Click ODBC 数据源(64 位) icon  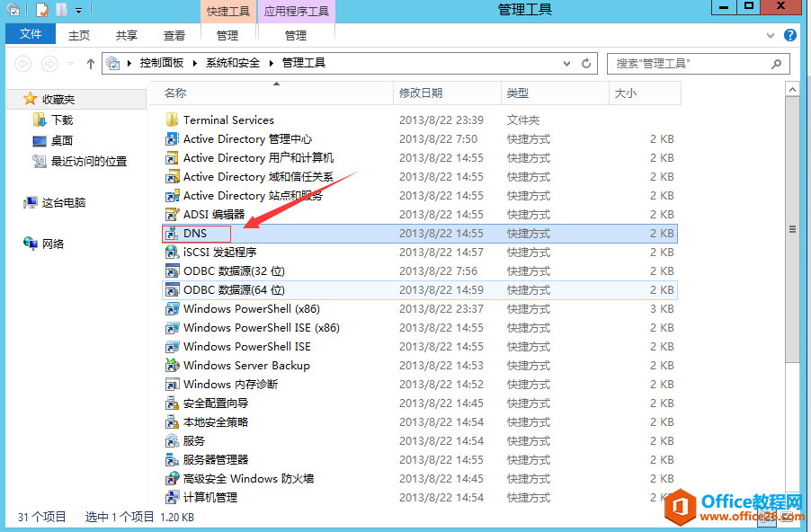pos(172,290)
